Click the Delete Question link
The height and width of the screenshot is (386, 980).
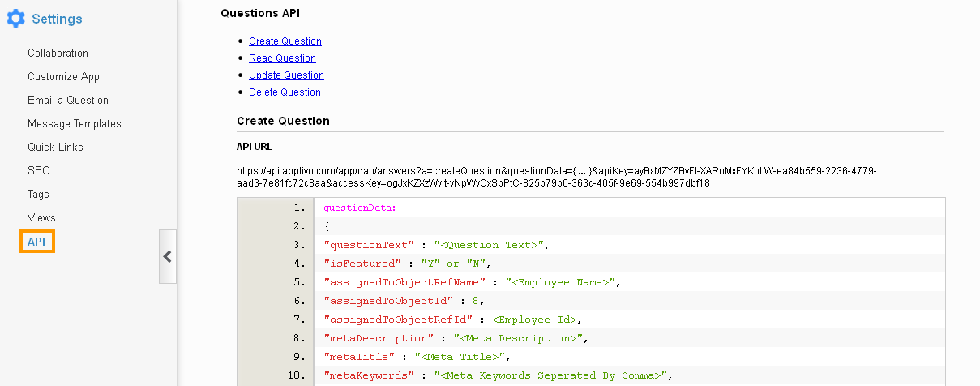(285, 92)
